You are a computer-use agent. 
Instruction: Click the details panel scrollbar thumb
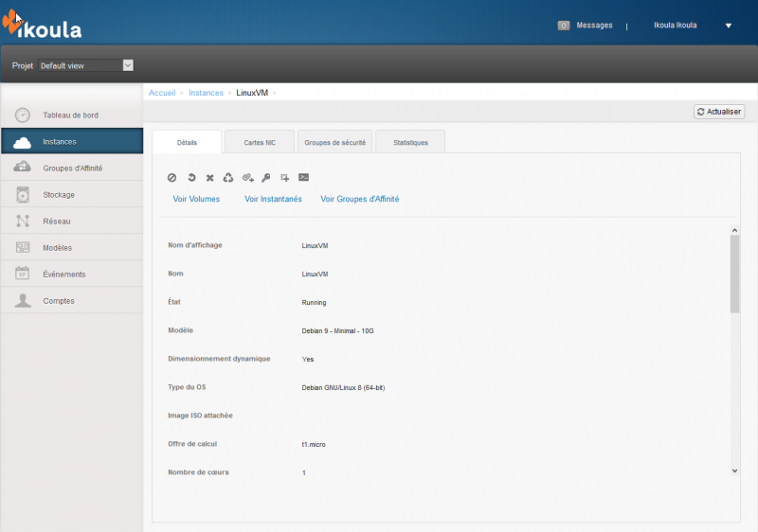[734, 275]
